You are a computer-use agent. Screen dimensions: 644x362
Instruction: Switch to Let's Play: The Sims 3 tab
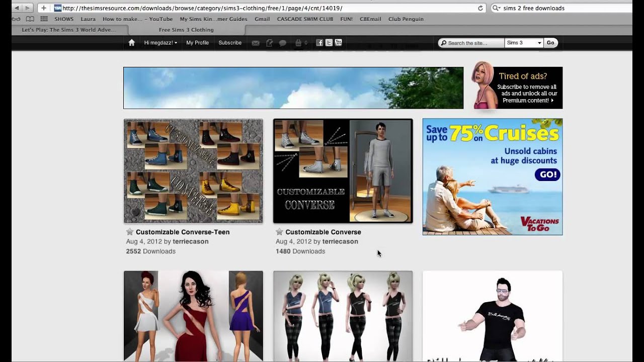pos(68,30)
